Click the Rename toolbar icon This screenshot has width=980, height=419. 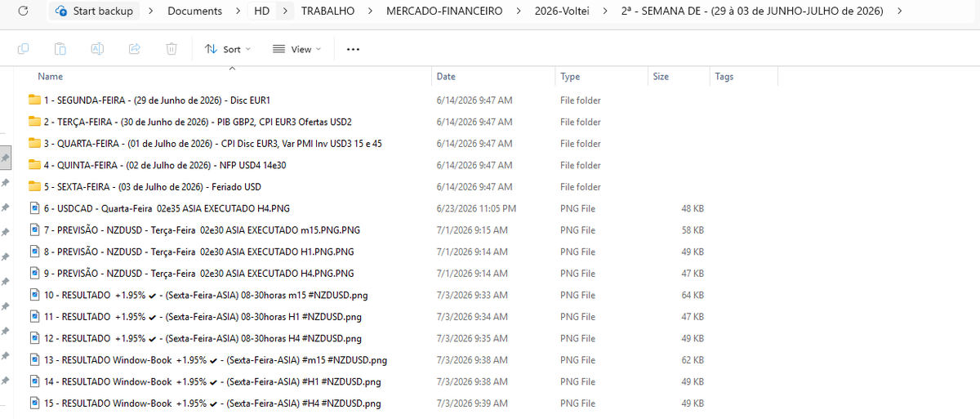pos(97,49)
